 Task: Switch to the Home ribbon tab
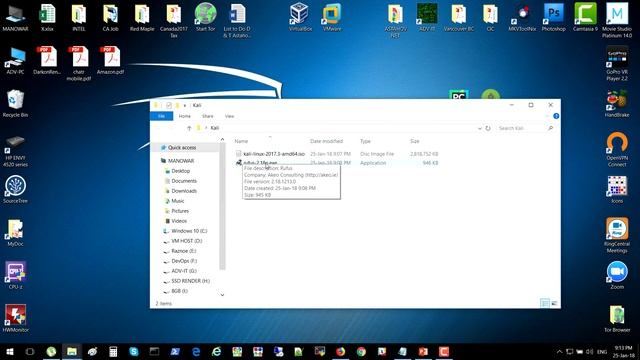(x=184, y=116)
